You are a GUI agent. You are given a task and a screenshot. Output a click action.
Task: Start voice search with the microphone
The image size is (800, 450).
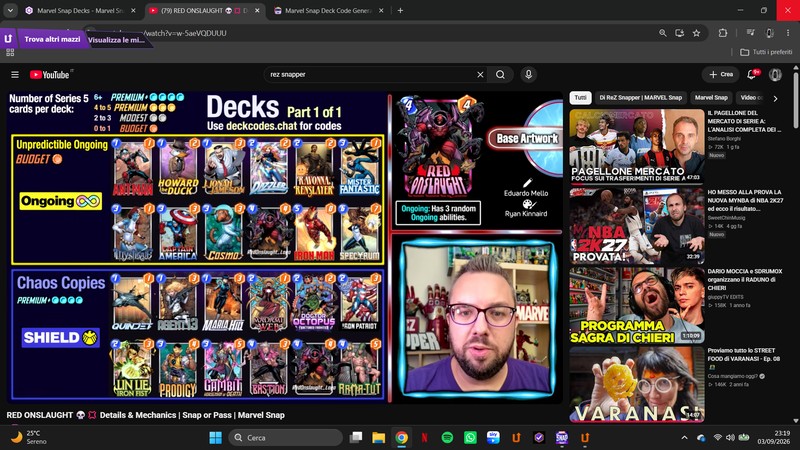[529, 74]
